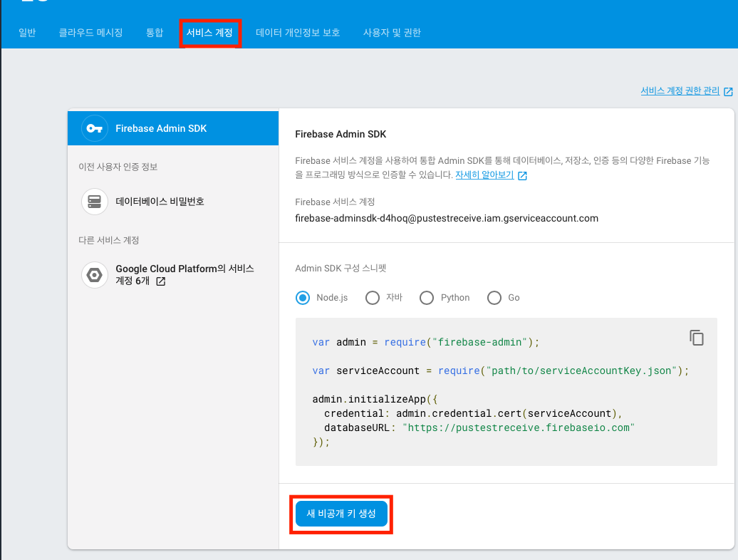Copy the Admin SDK code snippet
The height and width of the screenshot is (560, 738).
coord(696,338)
